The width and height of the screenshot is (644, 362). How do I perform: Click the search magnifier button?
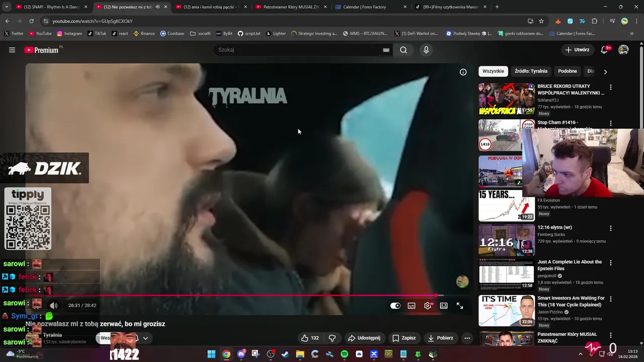pos(404,50)
